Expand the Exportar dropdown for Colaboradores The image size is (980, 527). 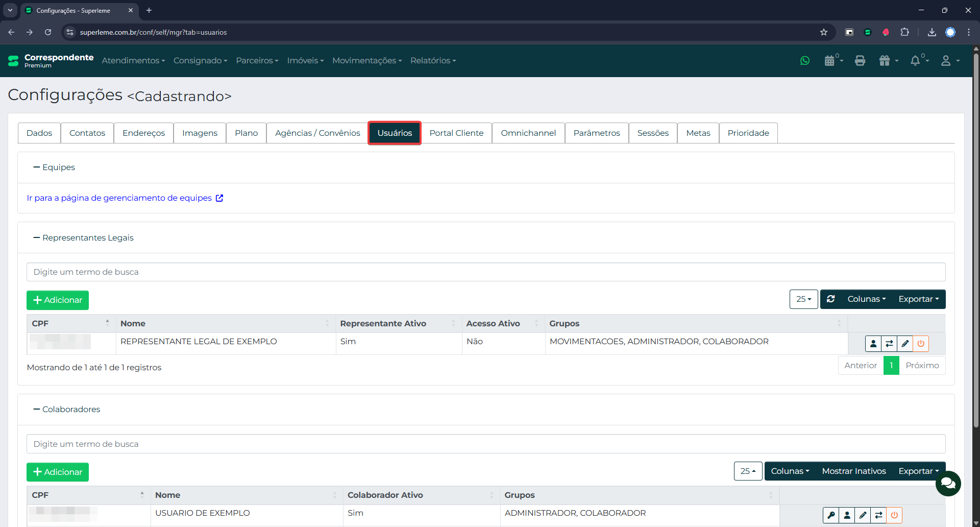coord(918,471)
